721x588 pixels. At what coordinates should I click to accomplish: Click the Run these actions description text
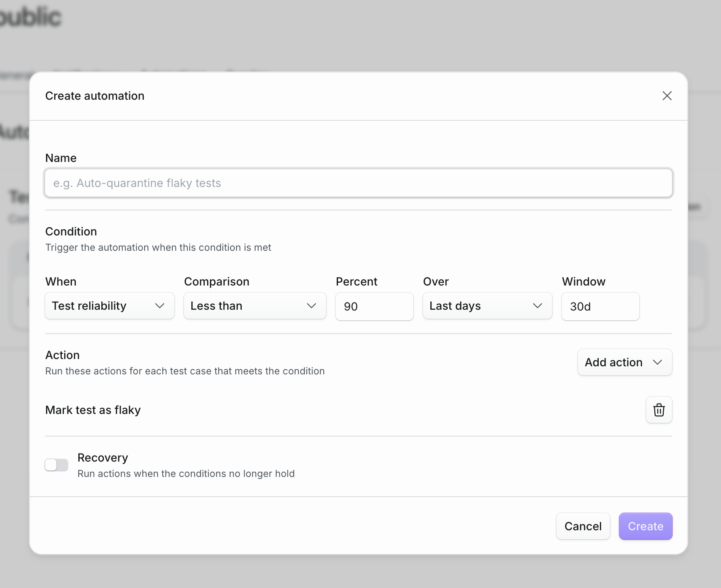point(185,371)
